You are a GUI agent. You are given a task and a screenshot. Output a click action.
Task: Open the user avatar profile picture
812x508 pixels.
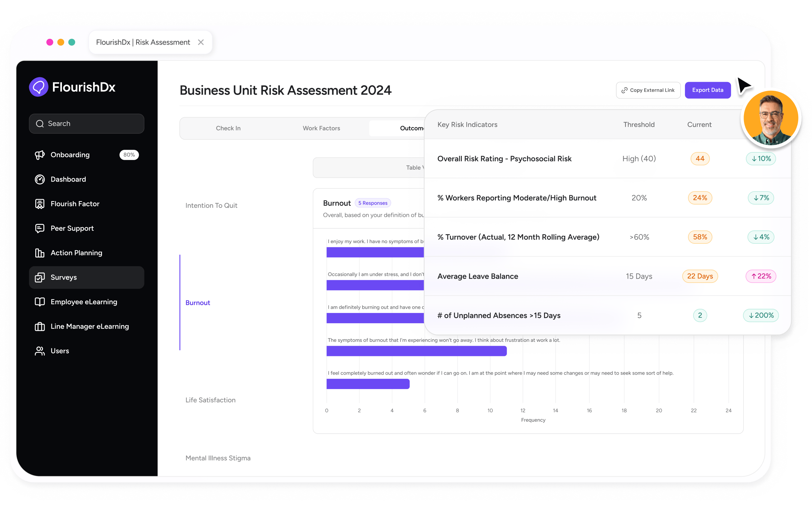[772, 118]
